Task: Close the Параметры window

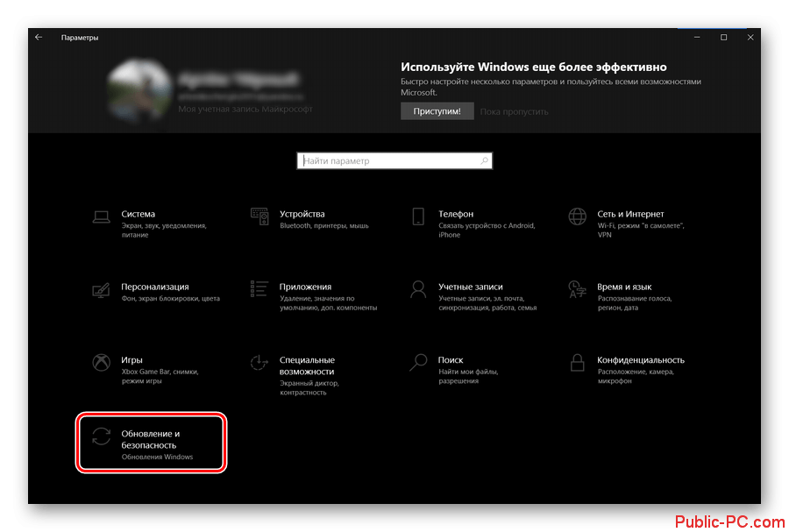Action: coord(750,37)
